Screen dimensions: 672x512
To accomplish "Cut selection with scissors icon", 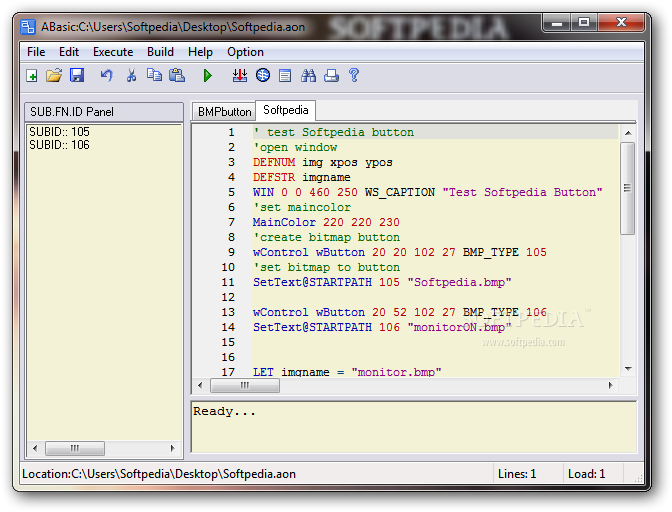I will pos(131,75).
